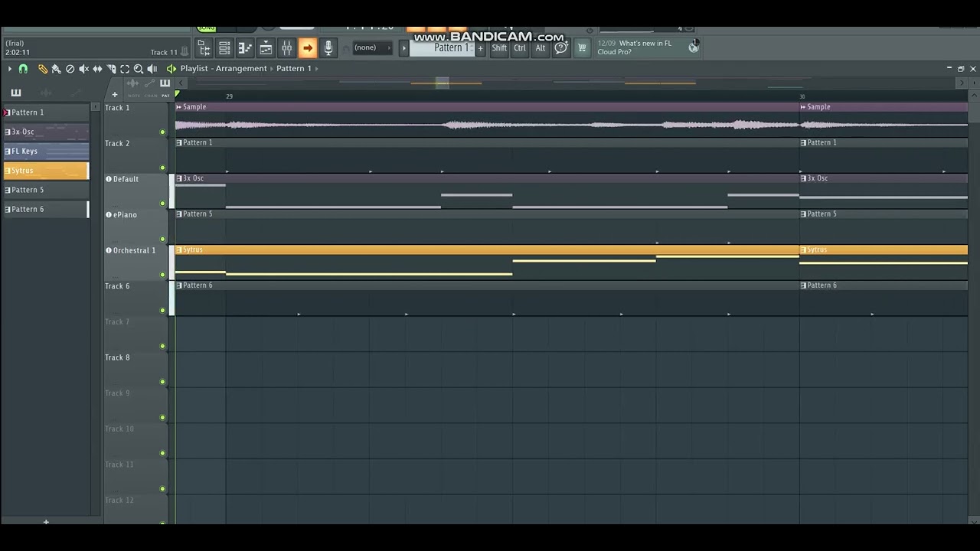980x551 pixels.
Task: Open the playlist options menu arrow
Action: (10, 69)
